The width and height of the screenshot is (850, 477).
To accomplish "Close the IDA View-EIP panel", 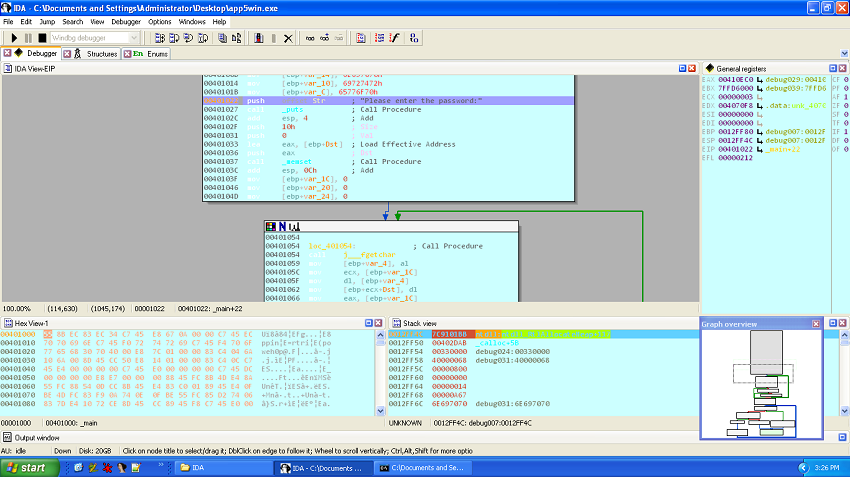I will tap(692, 68).
